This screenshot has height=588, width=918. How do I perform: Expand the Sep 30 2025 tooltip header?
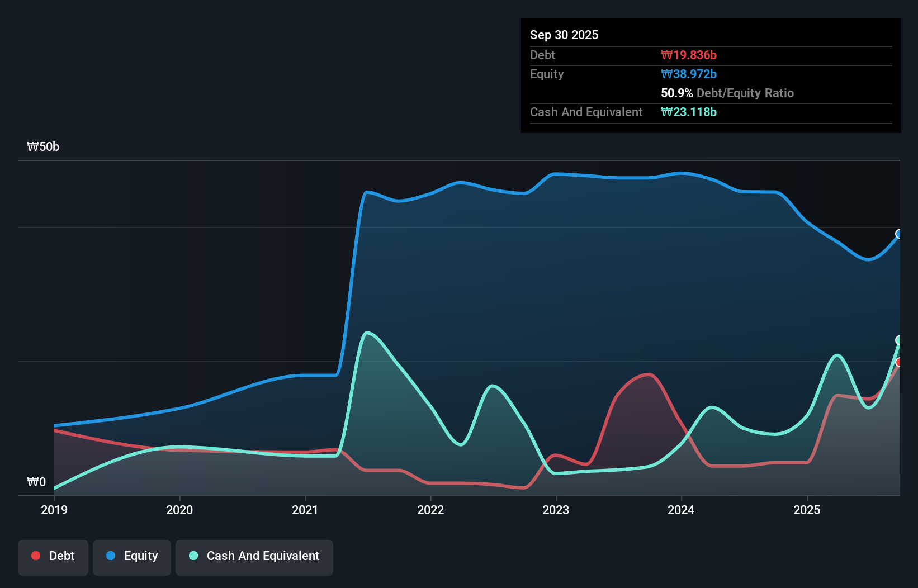click(564, 35)
